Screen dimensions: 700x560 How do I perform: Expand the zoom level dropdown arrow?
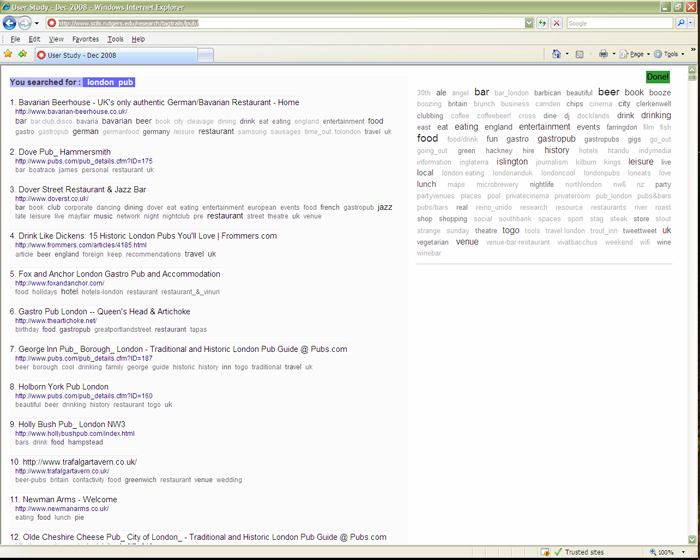[683, 552]
